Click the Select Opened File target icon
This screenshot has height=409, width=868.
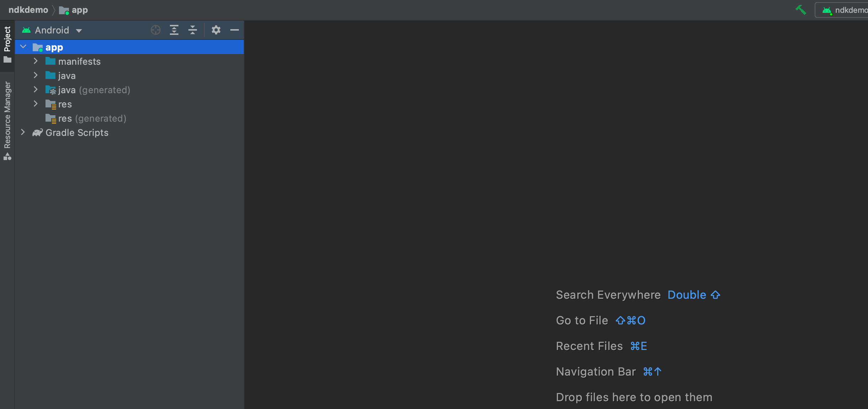[155, 30]
